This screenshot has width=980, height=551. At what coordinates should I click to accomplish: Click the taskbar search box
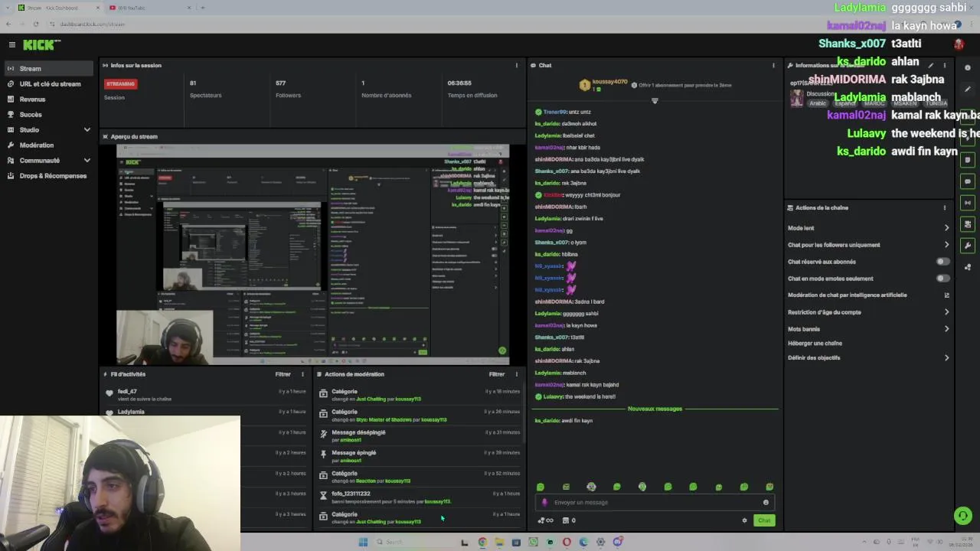coord(413,542)
